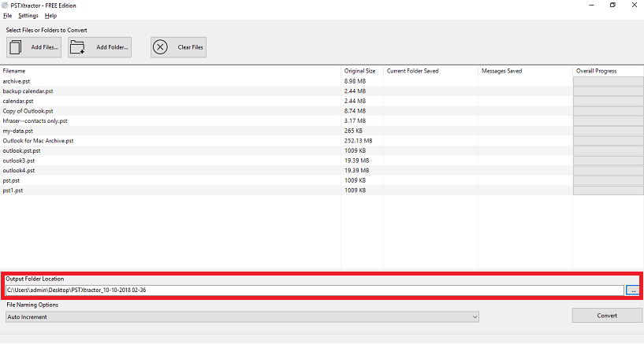Image resolution: width=644 pixels, height=344 pixels.
Task: Click the PSTXtractor gear icon in title bar
Action: 5,6
